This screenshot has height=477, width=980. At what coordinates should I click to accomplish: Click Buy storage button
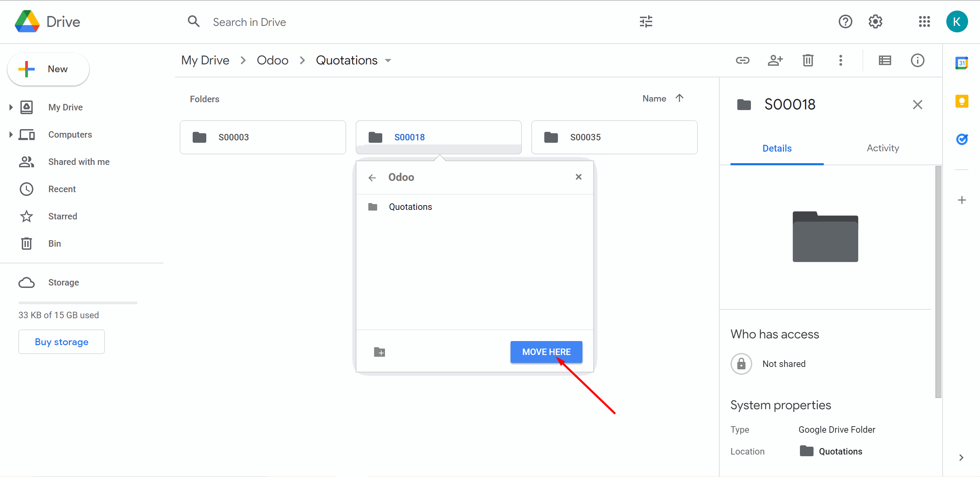61,341
